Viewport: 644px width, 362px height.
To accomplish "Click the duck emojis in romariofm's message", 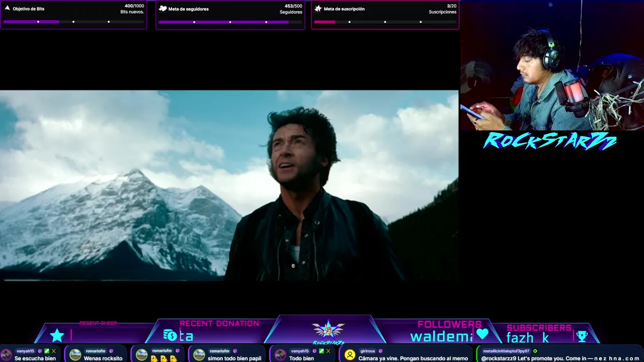I will [164, 358].
